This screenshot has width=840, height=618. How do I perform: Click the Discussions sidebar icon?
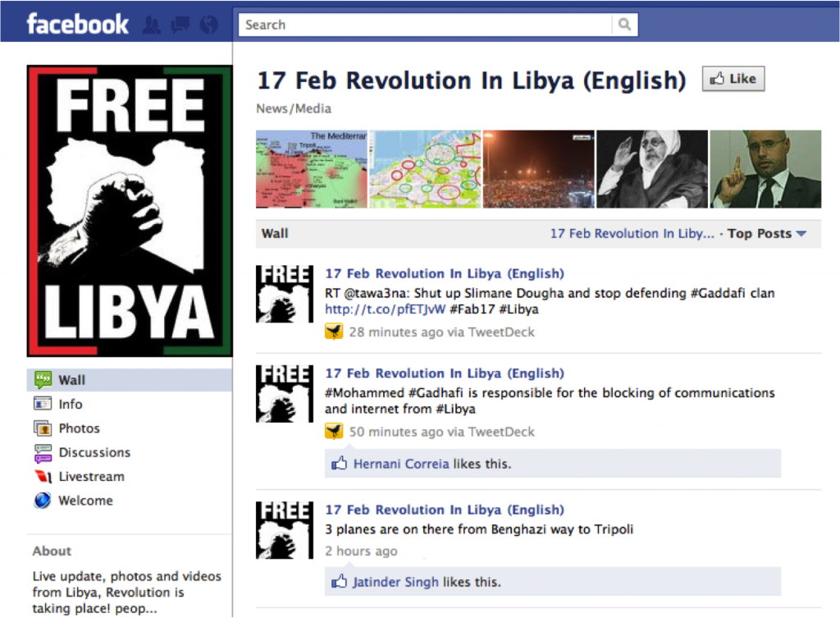[x=43, y=453]
